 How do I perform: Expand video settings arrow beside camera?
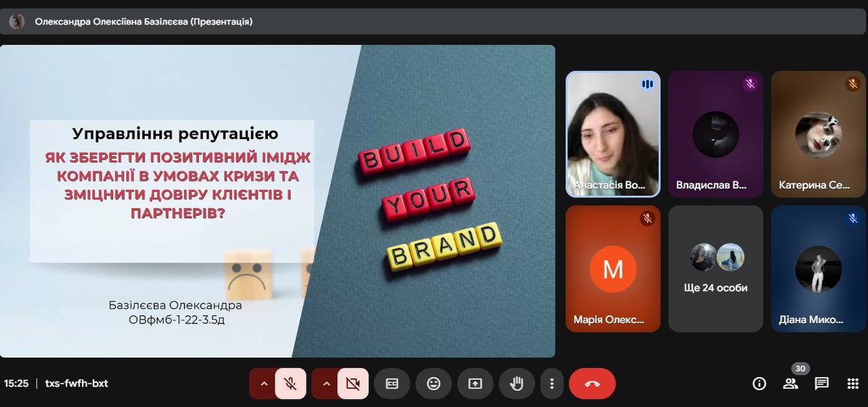(326, 384)
